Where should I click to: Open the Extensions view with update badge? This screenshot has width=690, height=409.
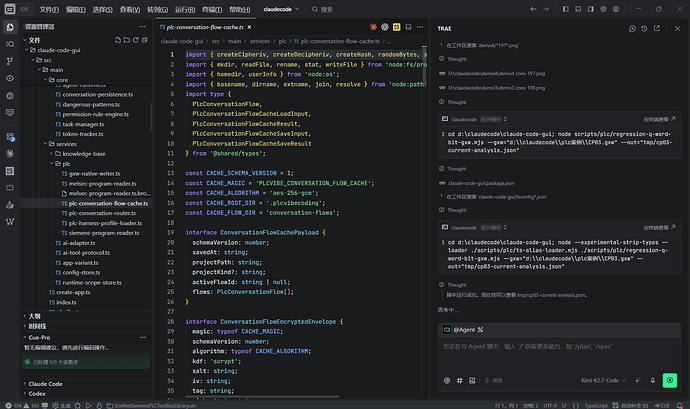tap(10, 137)
